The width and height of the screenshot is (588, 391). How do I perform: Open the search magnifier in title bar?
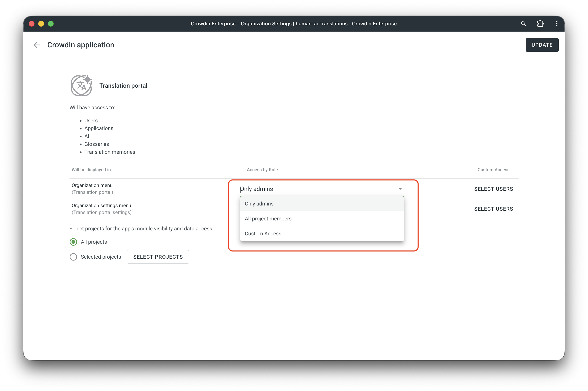tap(523, 24)
